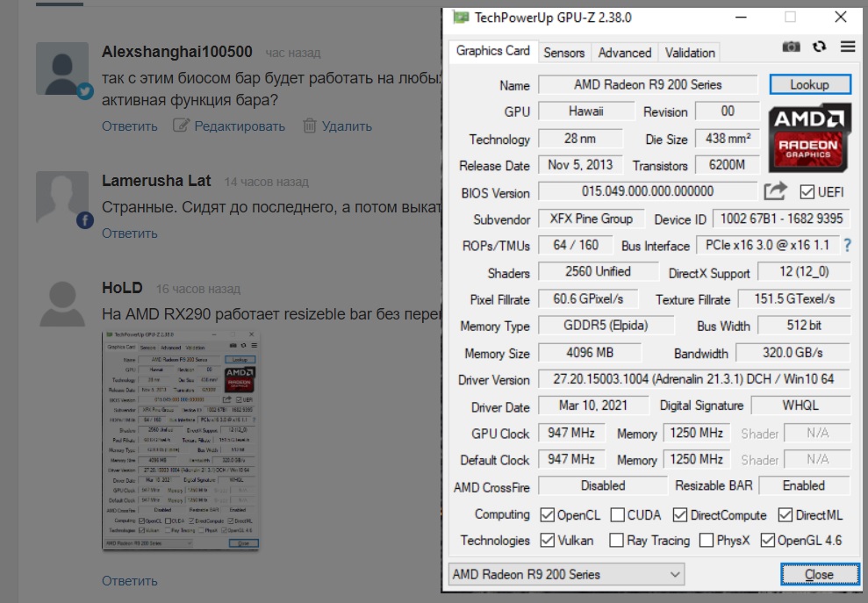
Task: Toggle the Ray Tracing checkbox
Action: point(616,540)
